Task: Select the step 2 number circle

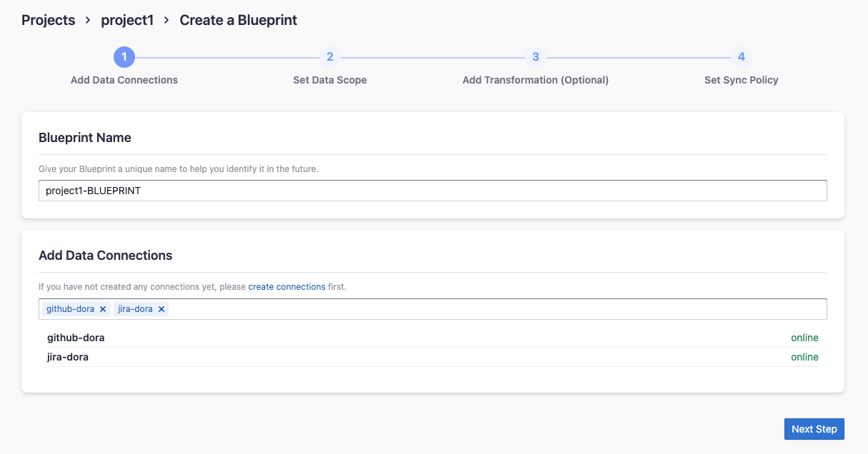Action: coord(329,57)
